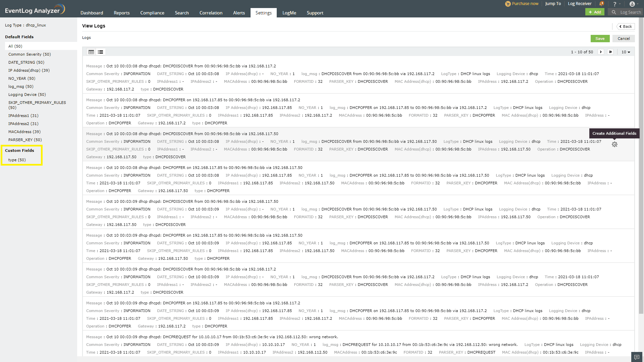Switch to list view of logs
Image resolution: width=644 pixels, height=362 pixels.
[x=100, y=52]
